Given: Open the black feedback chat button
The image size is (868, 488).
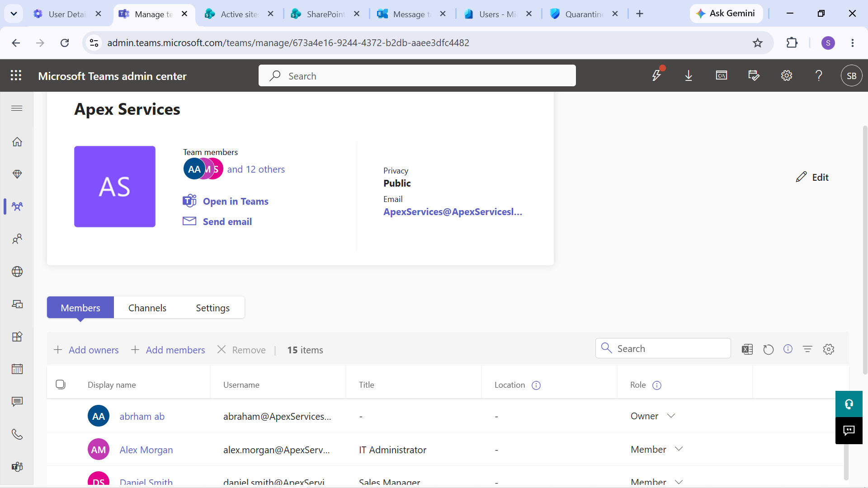Looking at the screenshot, I should point(849,430).
